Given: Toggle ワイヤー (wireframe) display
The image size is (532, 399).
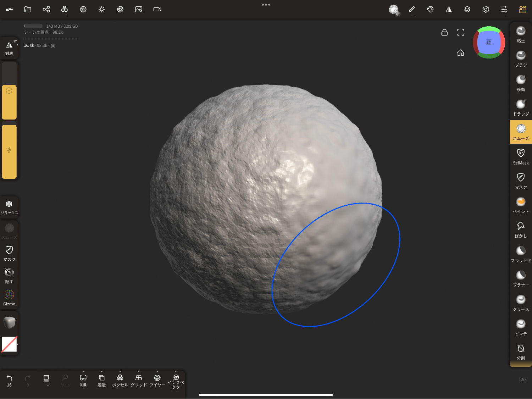Looking at the screenshot, I should click(x=157, y=380).
